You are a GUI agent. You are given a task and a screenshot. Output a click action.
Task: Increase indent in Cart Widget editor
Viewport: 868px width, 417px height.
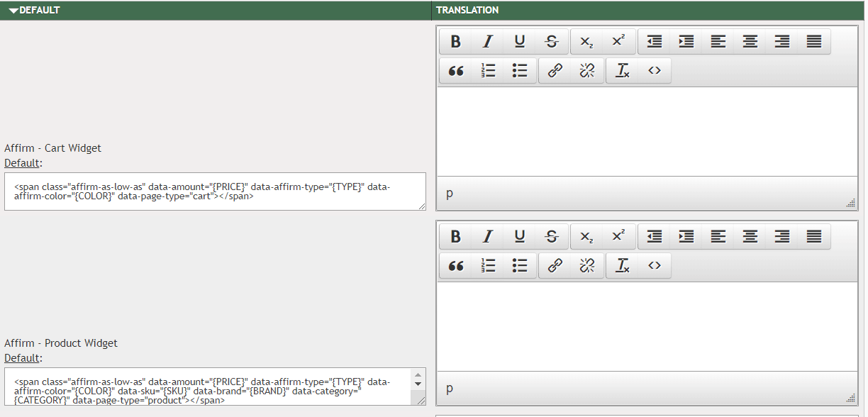click(x=686, y=42)
